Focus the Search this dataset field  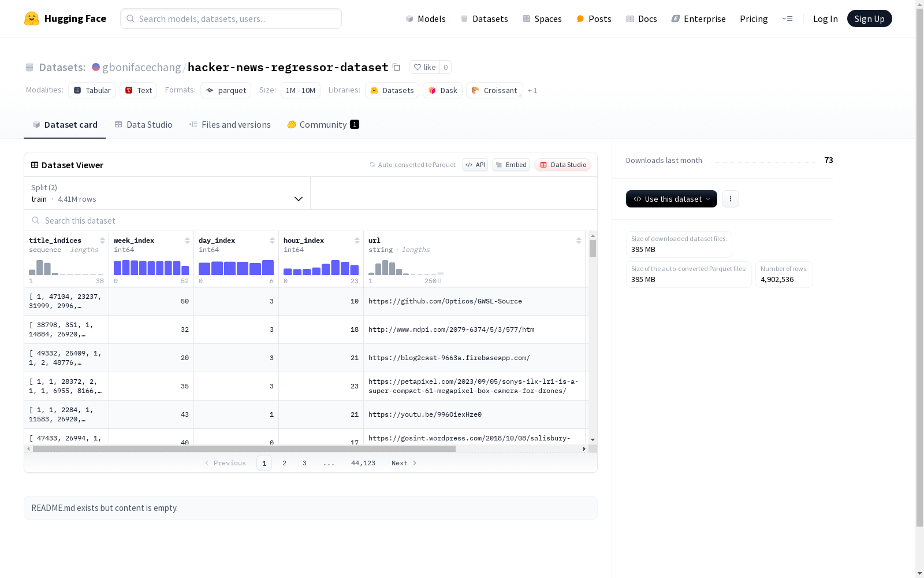[x=311, y=220]
